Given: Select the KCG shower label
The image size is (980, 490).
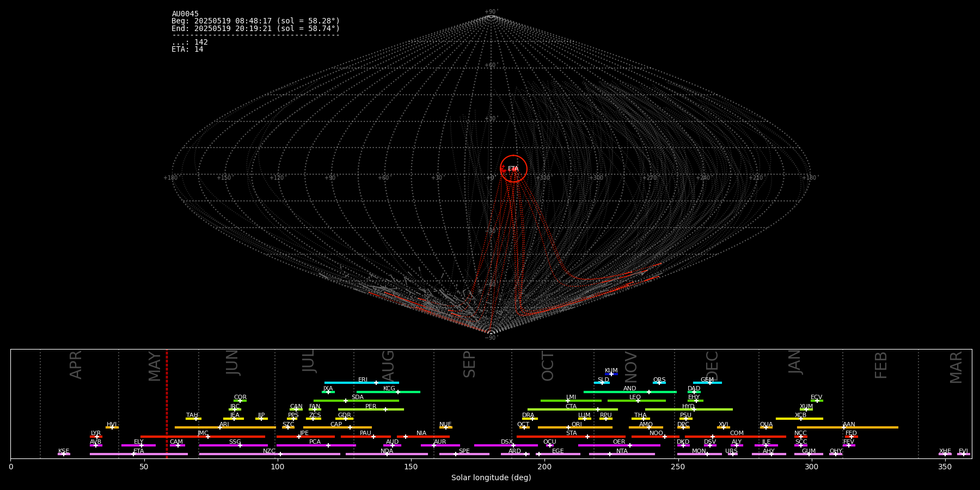Looking at the screenshot, I should 389,389.
